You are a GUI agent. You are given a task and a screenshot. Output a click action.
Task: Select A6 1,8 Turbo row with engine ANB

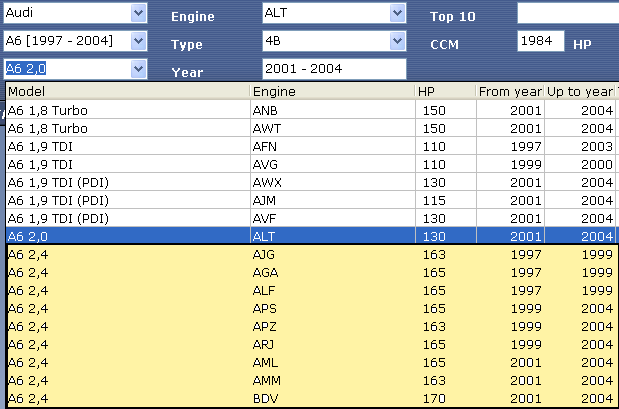click(x=311, y=110)
